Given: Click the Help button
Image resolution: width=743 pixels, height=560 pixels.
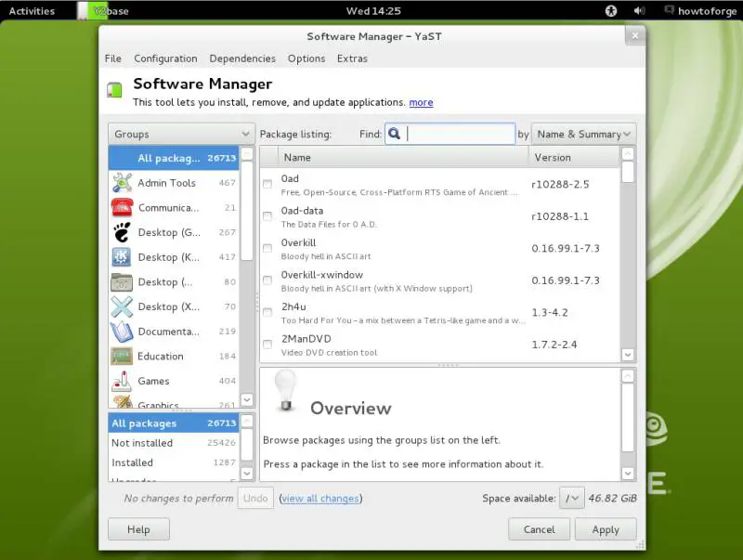Looking at the screenshot, I should point(138,529).
